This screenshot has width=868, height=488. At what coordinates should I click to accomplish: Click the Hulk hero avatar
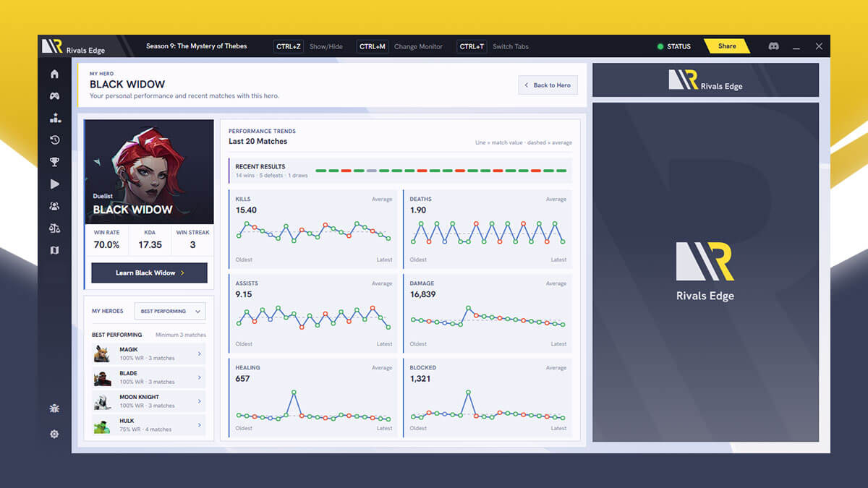tap(102, 425)
